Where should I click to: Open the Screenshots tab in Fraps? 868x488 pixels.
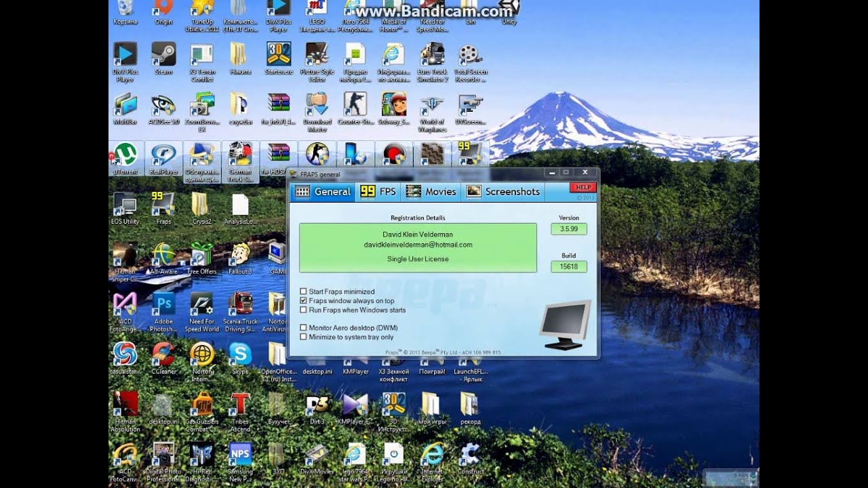(x=503, y=192)
